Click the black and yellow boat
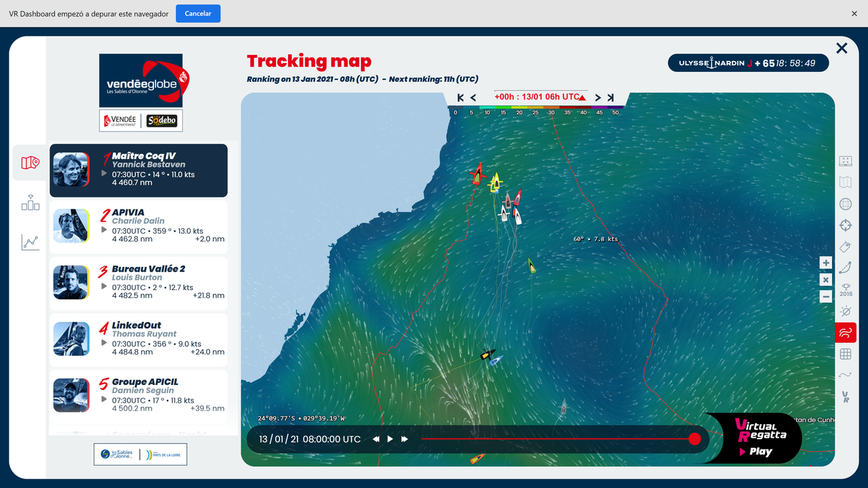This screenshot has height=488, width=868. click(x=486, y=354)
